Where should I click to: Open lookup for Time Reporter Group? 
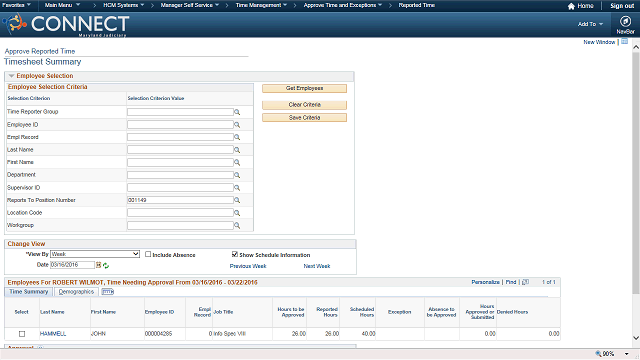click(x=237, y=112)
